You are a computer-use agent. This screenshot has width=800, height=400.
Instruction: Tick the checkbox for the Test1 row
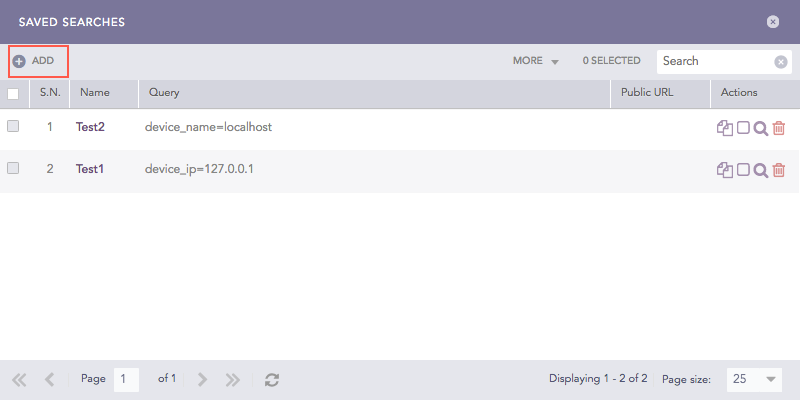click(x=13, y=168)
